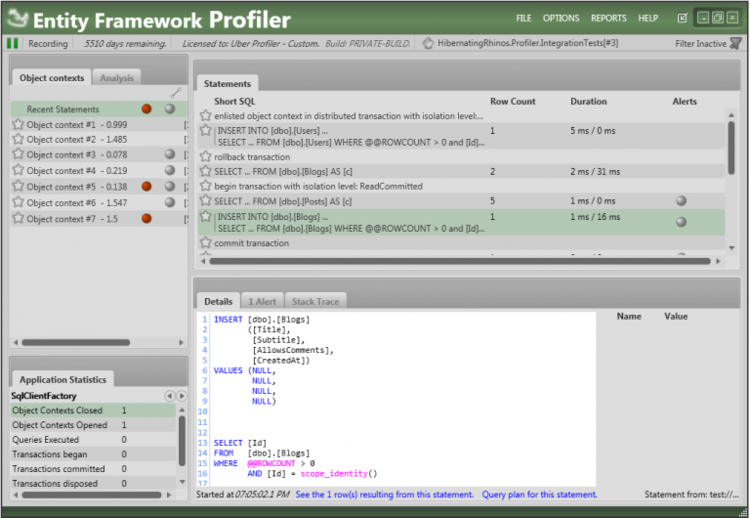Image resolution: width=750 pixels, height=518 pixels.
Task: Click star next to SELECT FROM [dbo].[Blogs] AS [c]
Action: [x=206, y=171]
